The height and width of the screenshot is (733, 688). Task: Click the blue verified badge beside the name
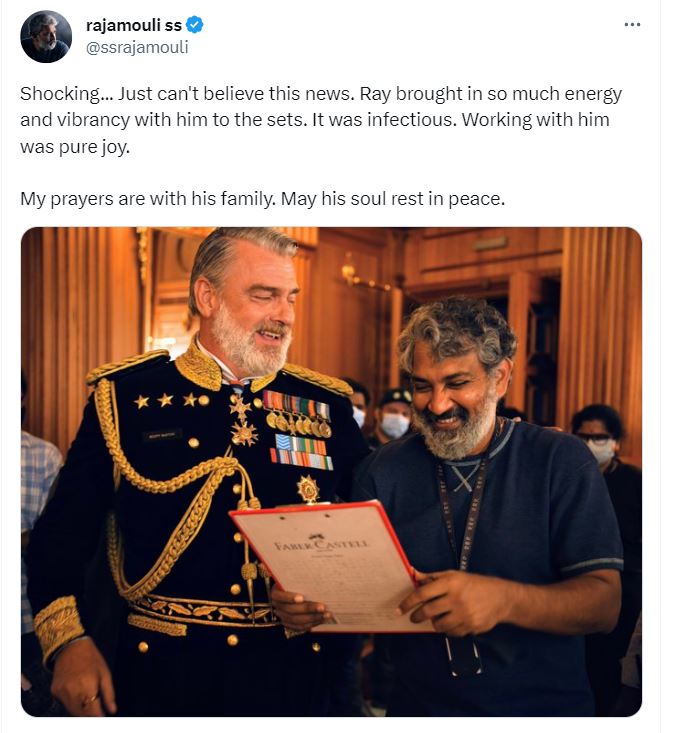(194, 25)
